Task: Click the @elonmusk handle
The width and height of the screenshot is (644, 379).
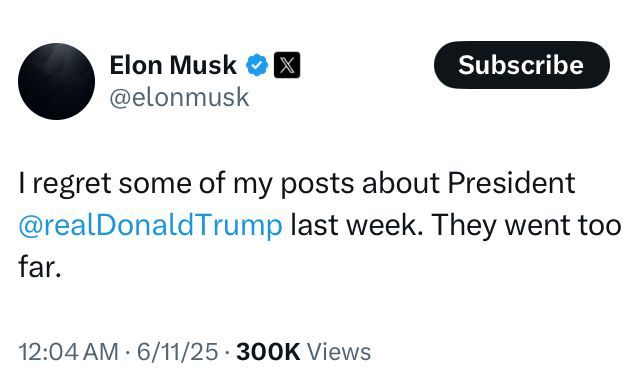Action: pos(179,98)
